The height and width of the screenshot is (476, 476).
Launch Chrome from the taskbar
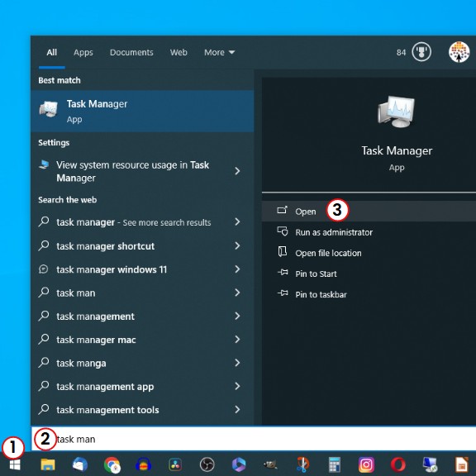[x=112, y=464]
